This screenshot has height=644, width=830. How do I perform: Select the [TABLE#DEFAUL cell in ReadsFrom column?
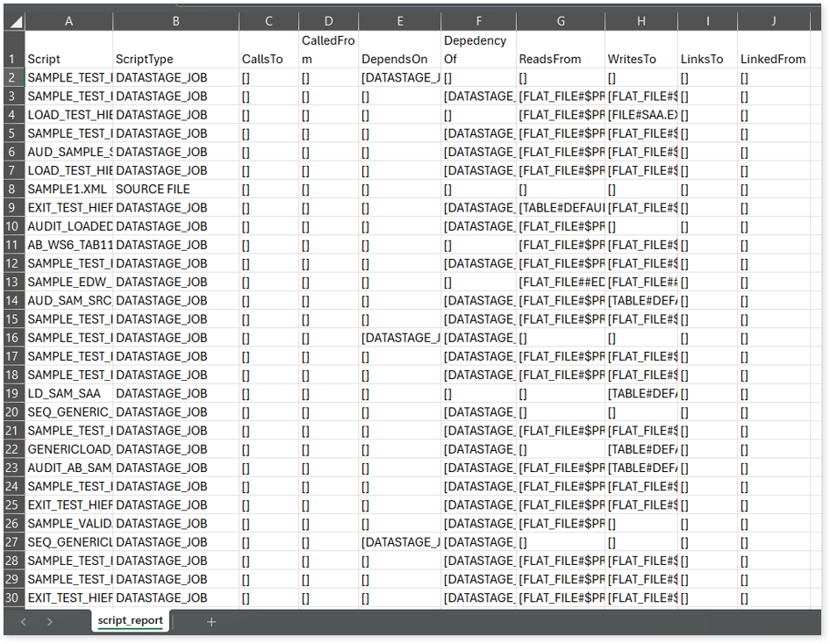tap(560, 208)
